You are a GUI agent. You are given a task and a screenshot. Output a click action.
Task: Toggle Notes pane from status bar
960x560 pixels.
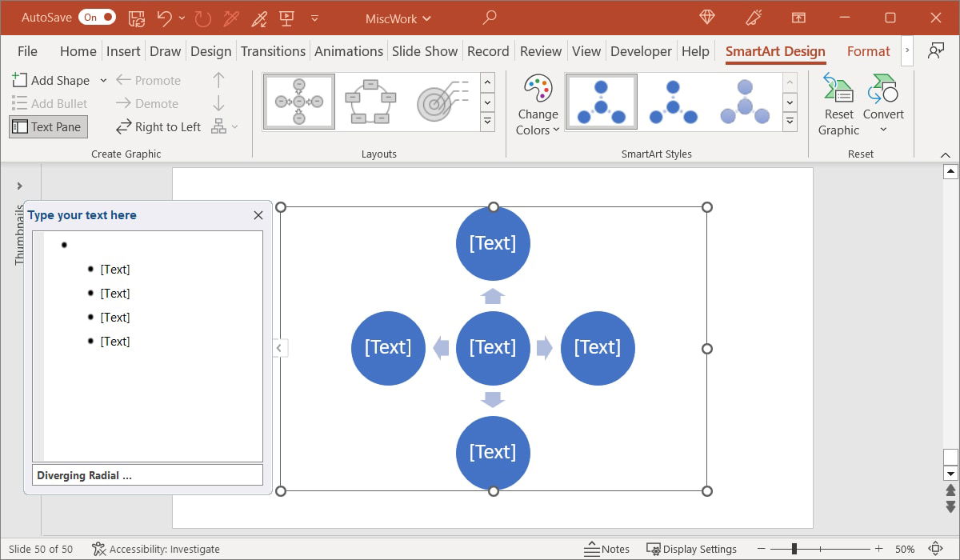tap(607, 549)
